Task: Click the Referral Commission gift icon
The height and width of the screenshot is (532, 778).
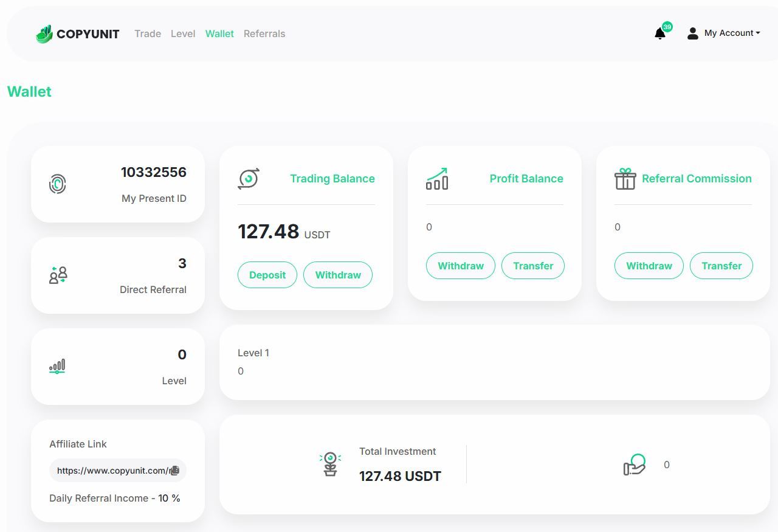Action: click(625, 179)
